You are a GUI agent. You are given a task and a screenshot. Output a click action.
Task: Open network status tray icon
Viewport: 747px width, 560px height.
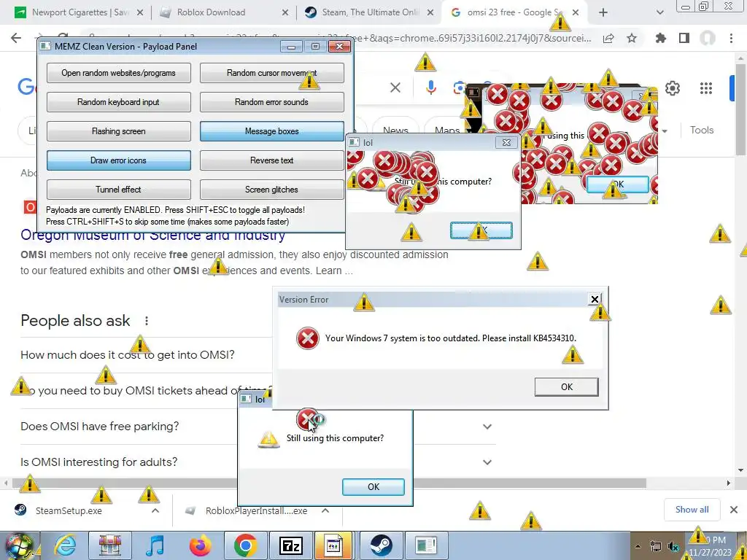(x=656, y=547)
